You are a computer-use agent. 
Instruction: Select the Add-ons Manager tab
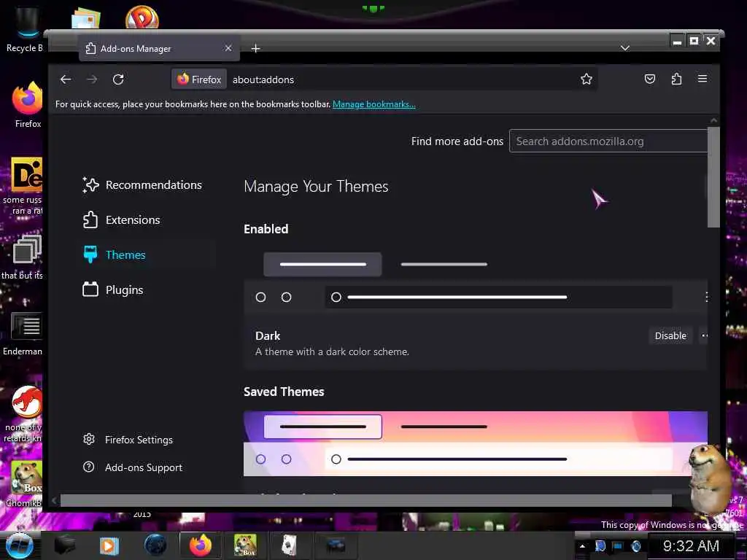tap(159, 49)
